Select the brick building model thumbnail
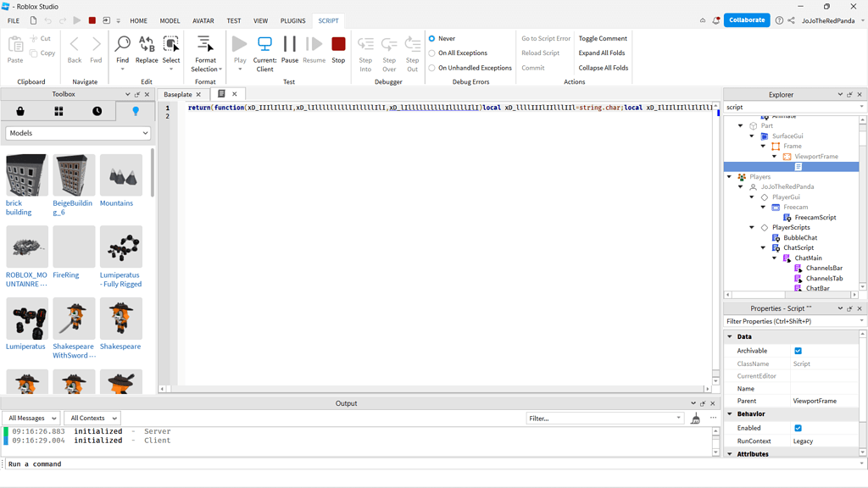The width and height of the screenshot is (868, 488). click(26, 175)
